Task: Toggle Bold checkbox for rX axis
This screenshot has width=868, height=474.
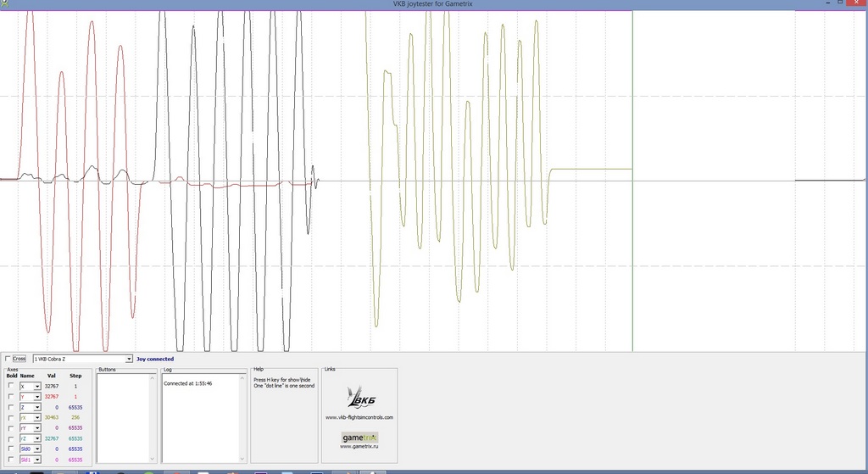Action: [x=11, y=417]
